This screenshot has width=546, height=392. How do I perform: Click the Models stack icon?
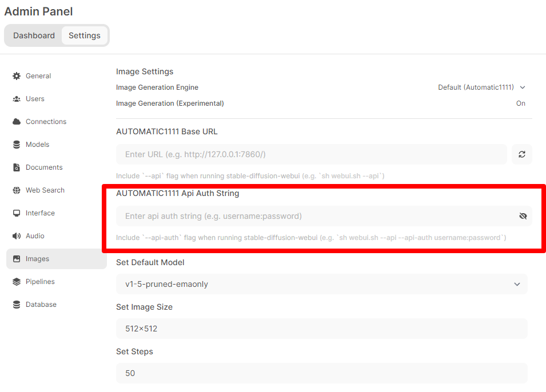17,145
